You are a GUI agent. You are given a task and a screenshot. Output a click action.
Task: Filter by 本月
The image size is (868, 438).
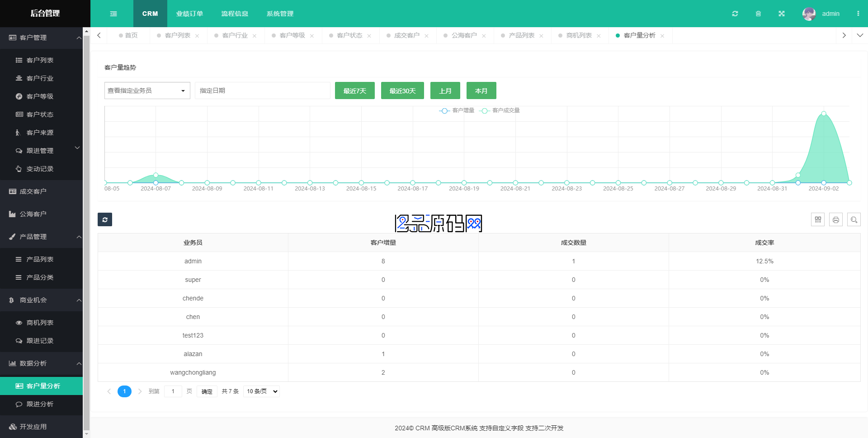481,90
